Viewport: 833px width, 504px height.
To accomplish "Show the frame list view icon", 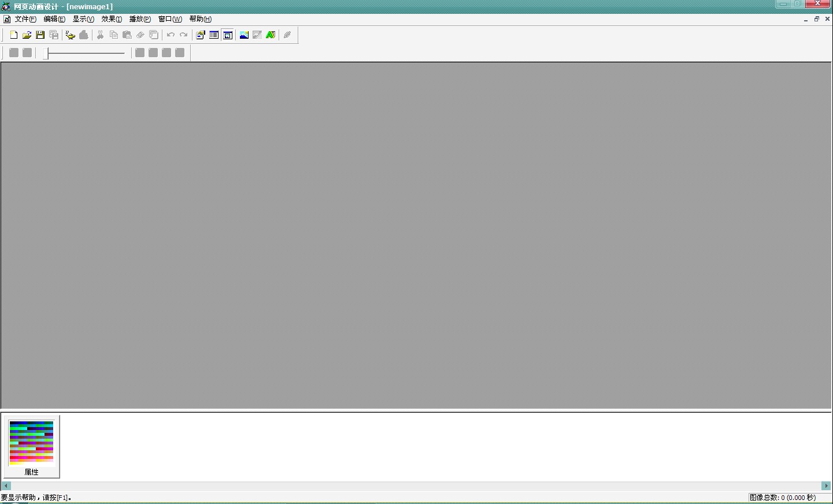I will point(214,35).
